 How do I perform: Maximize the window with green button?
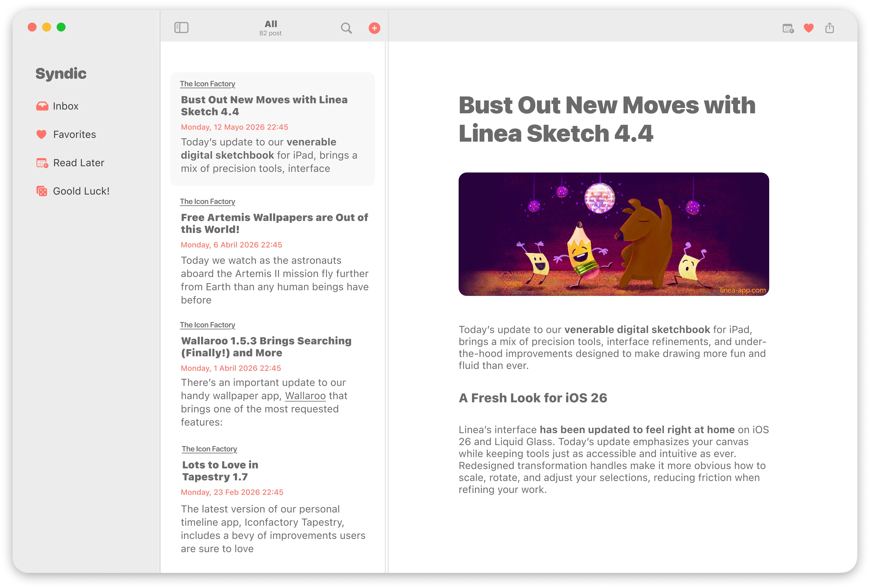pos(61,27)
